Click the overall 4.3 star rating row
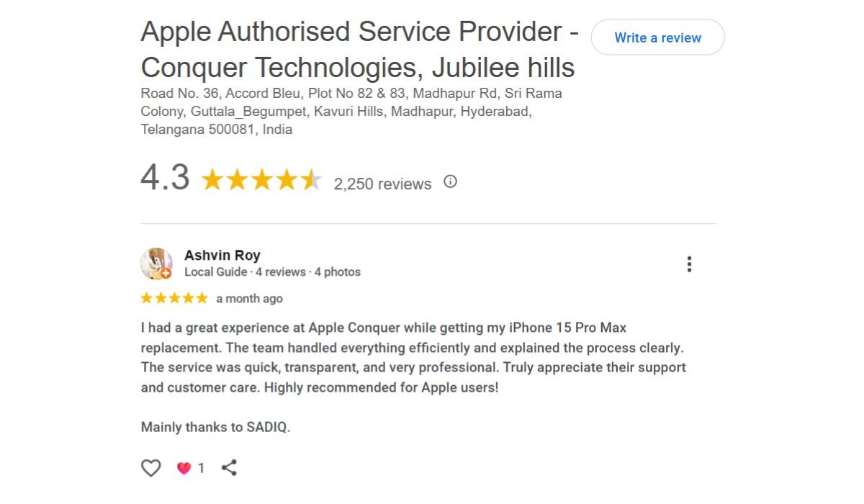 click(x=261, y=180)
